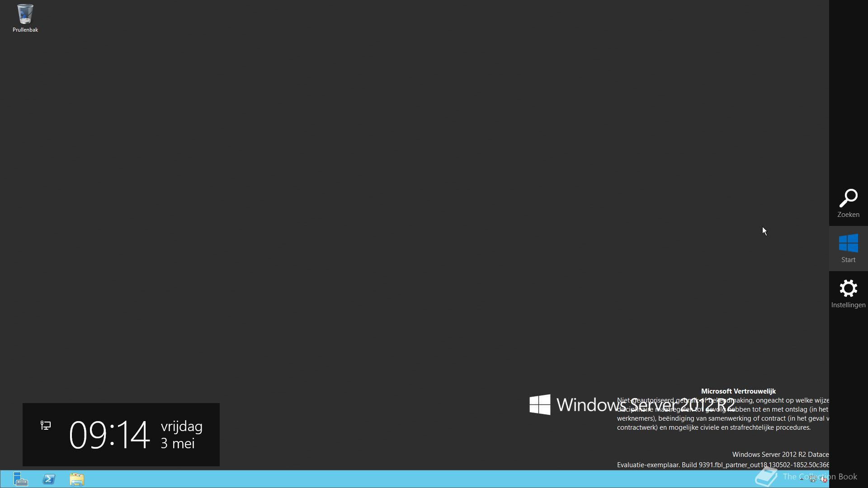Open the Instellingen charm

(x=848, y=294)
